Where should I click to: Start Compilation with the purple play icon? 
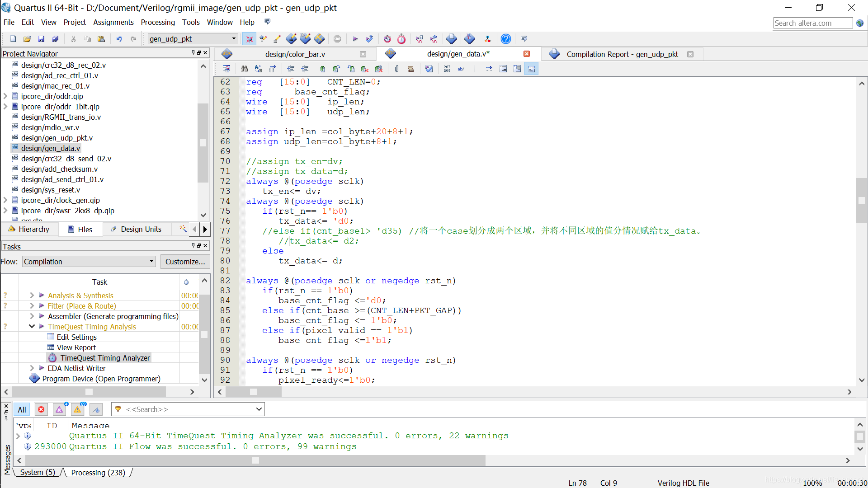(355, 39)
